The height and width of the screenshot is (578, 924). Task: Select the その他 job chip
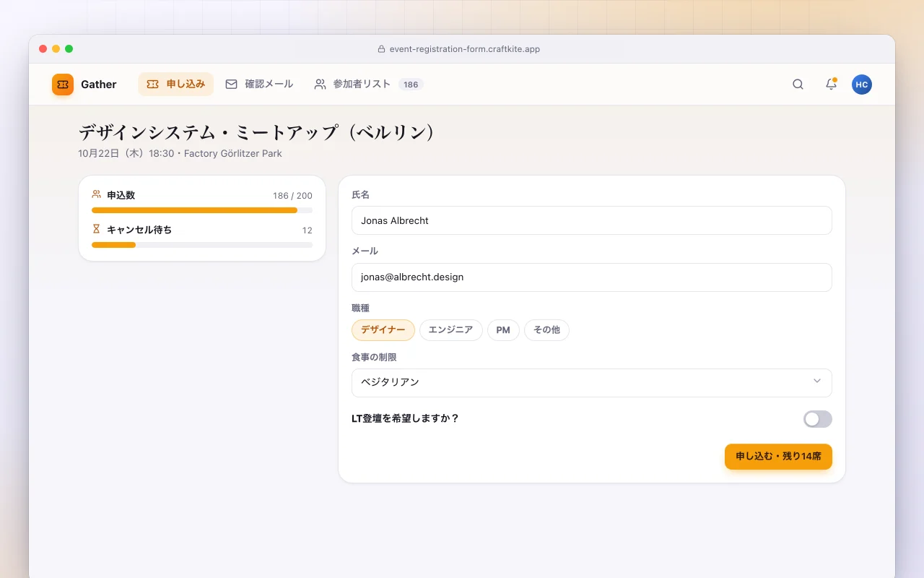pyautogui.click(x=546, y=330)
